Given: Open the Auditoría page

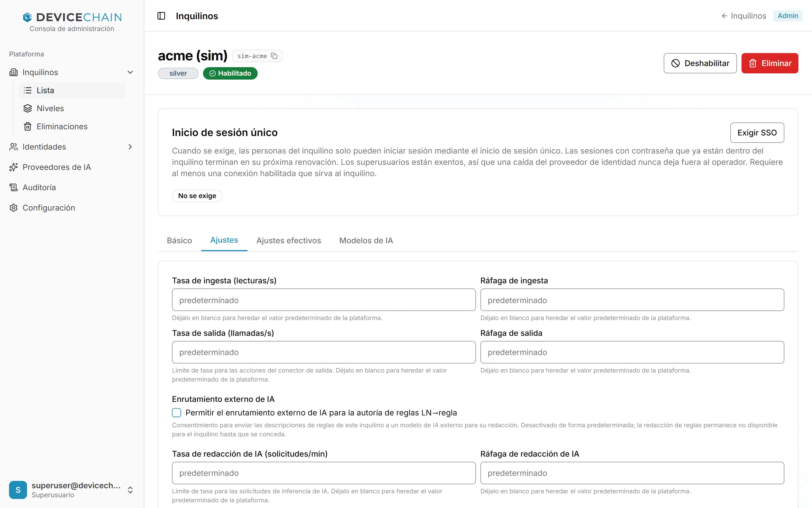Looking at the screenshot, I should coord(72,187).
